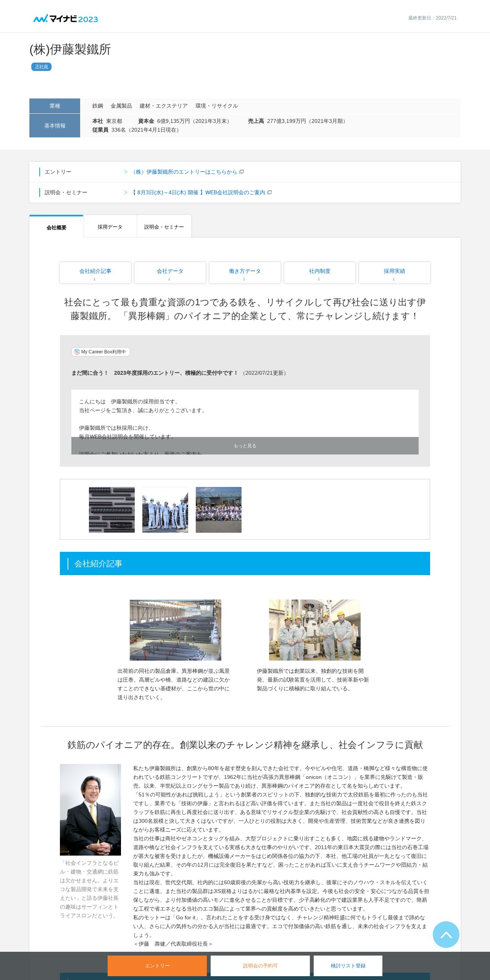Click the 鉄筋のパイオニア的存在 article heading
The image size is (490, 980).
[245, 745]
